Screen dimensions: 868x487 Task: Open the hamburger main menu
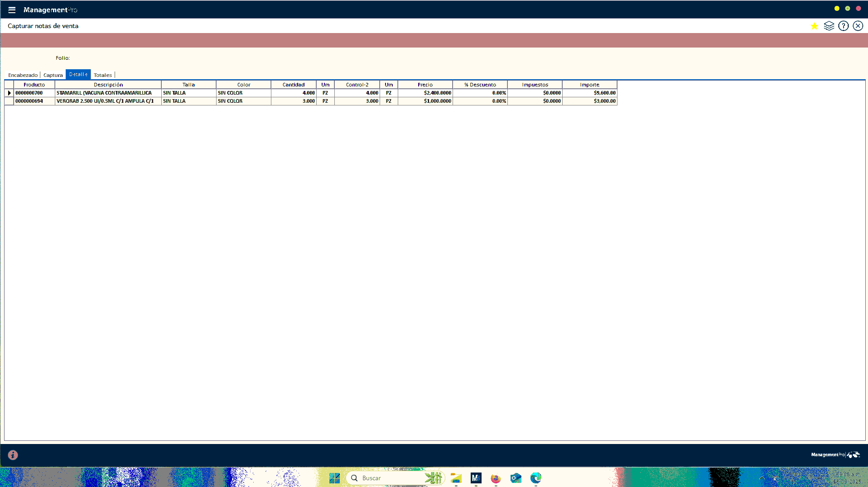12,10
